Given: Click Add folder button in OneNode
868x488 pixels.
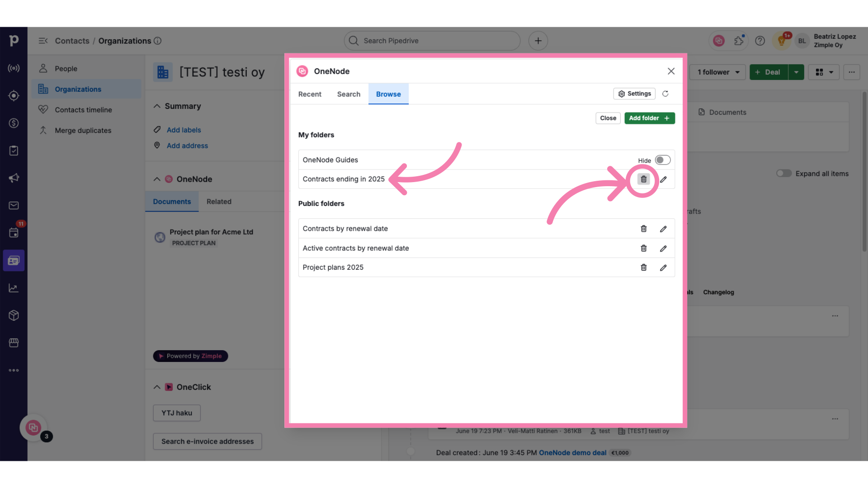Looking at the screenshot, I should pyautogui.click(x=649, y=117).
